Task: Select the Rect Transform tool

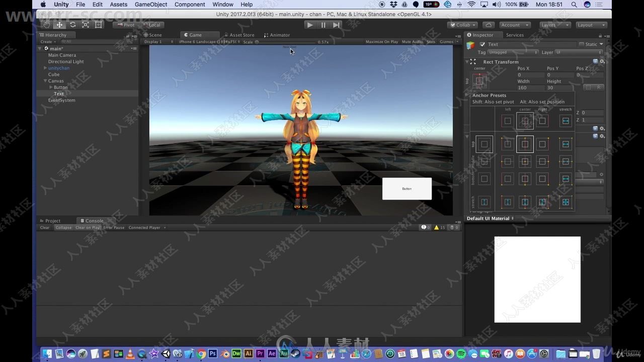Action: pyautogui.click(x=99, y=25)
